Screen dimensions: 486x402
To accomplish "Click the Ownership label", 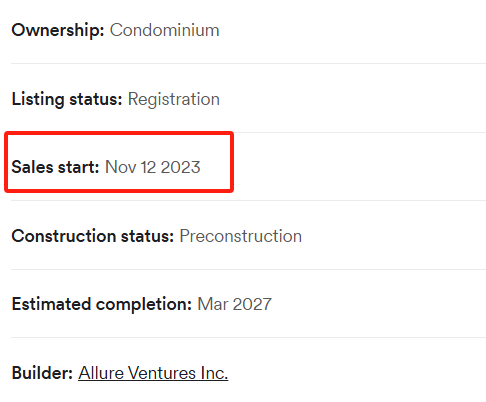I will coord(58,31).
